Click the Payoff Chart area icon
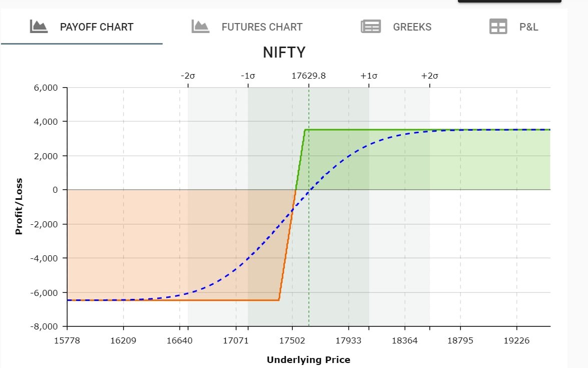This screenshot has width=588, height=368. 39,27
